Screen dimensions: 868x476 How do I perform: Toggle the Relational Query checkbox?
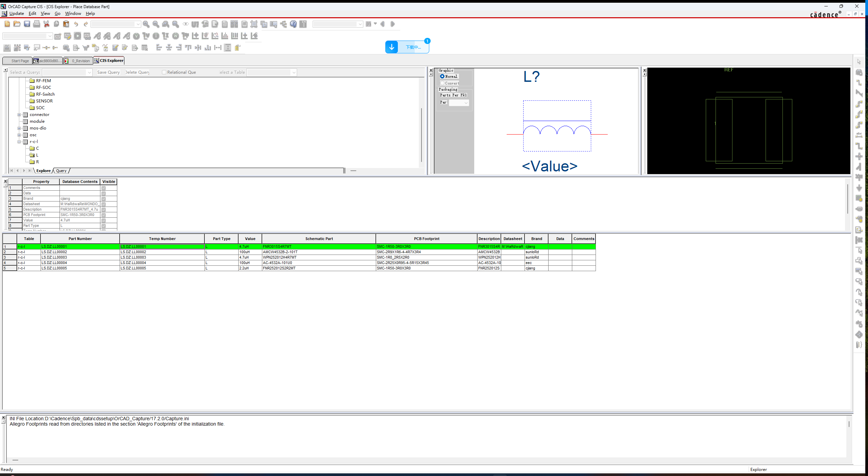(x=164, y=72)
